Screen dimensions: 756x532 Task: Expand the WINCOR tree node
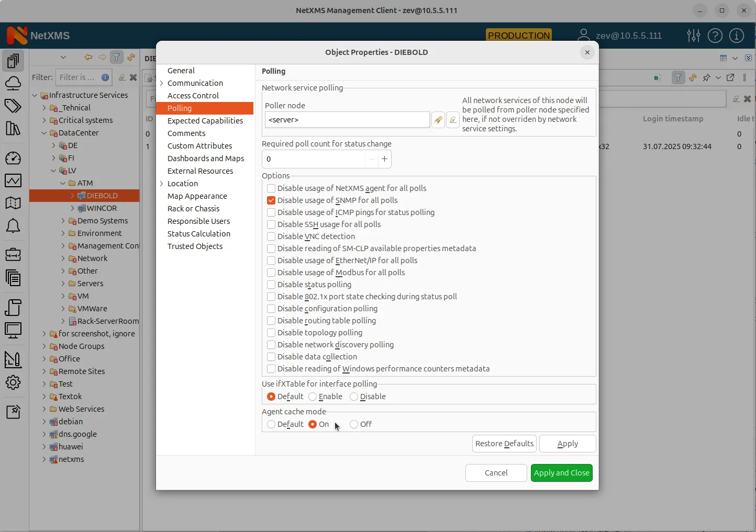pos(73,208)
